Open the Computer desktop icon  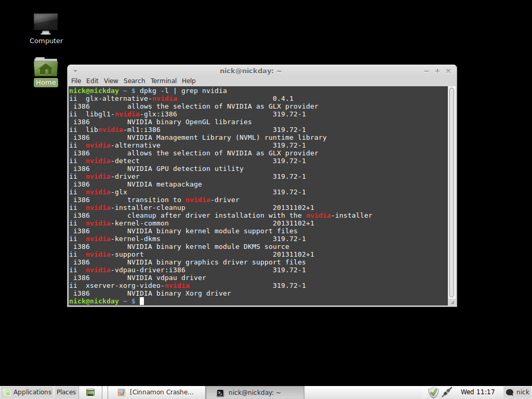(x=46, y=29)
